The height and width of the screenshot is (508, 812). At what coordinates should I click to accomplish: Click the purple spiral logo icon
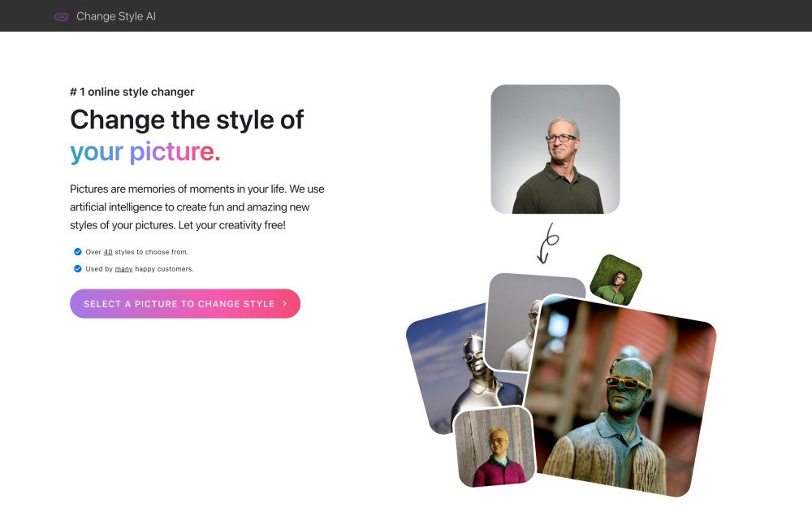point(61,16)
